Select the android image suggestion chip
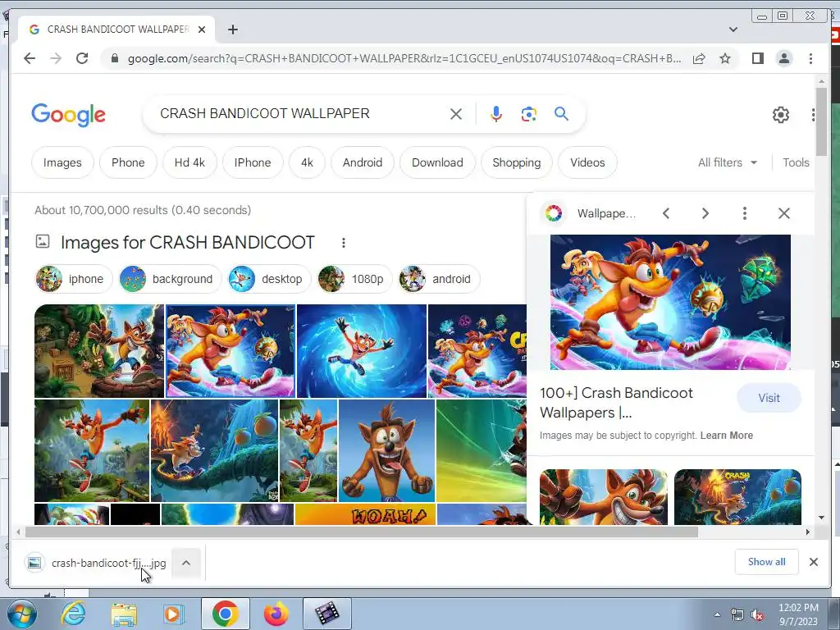Image resolution: width=840 pixels, height=630 pixels. (x=440, y=279)
